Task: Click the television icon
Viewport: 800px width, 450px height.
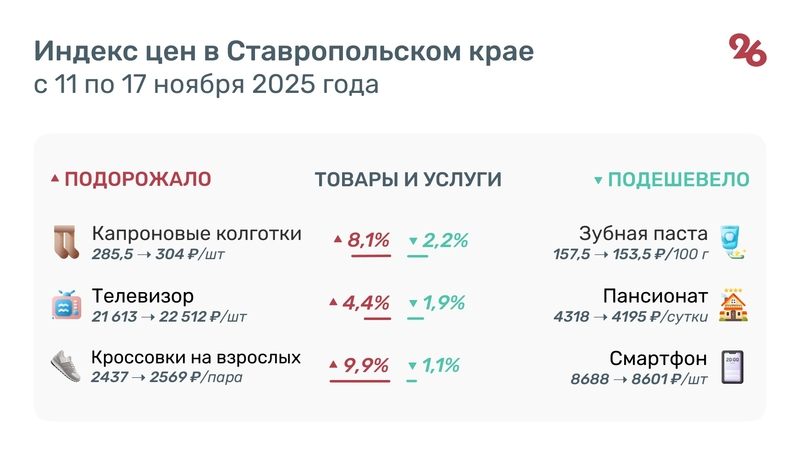Action: [x=65, y=305]
